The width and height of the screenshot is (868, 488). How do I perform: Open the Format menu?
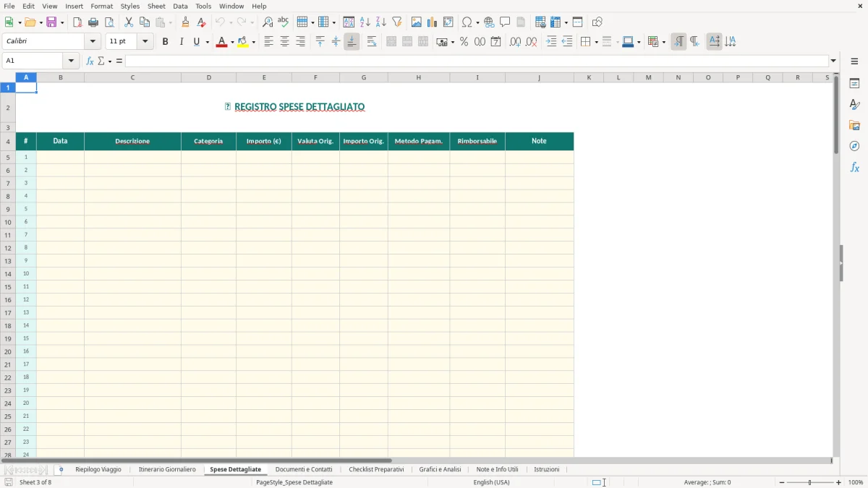[102, 6]
